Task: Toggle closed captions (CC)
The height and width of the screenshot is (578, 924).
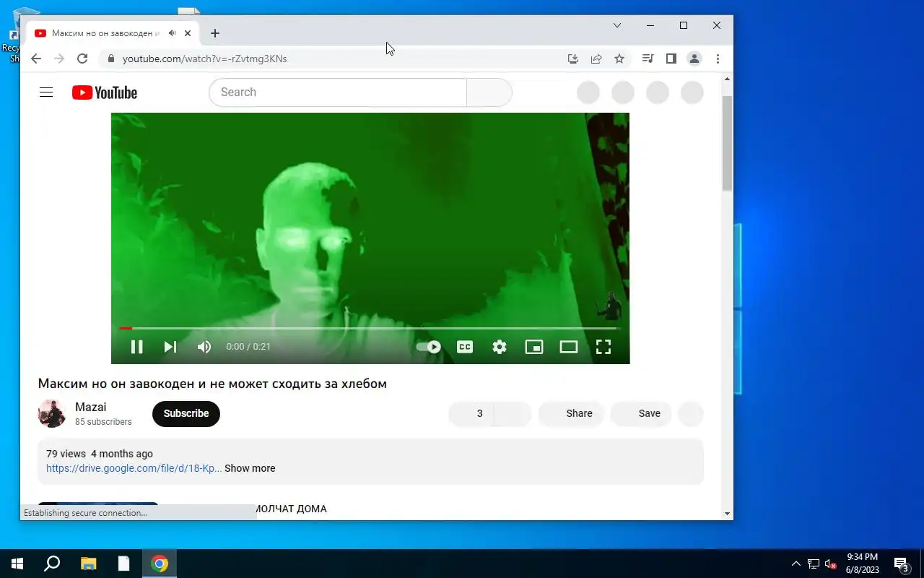Action: pos(465,347)
